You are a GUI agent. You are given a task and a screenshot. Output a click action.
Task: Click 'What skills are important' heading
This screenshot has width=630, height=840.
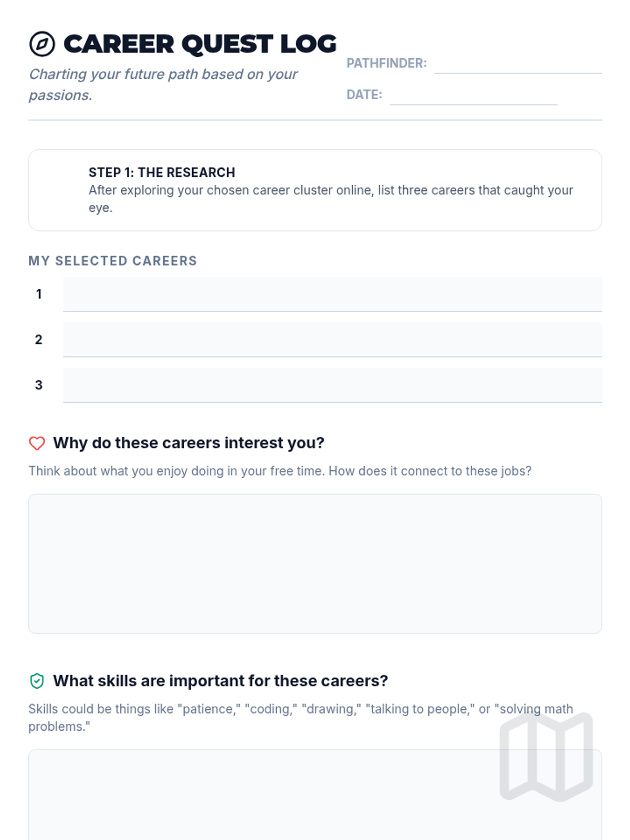(x=220, y=681)
